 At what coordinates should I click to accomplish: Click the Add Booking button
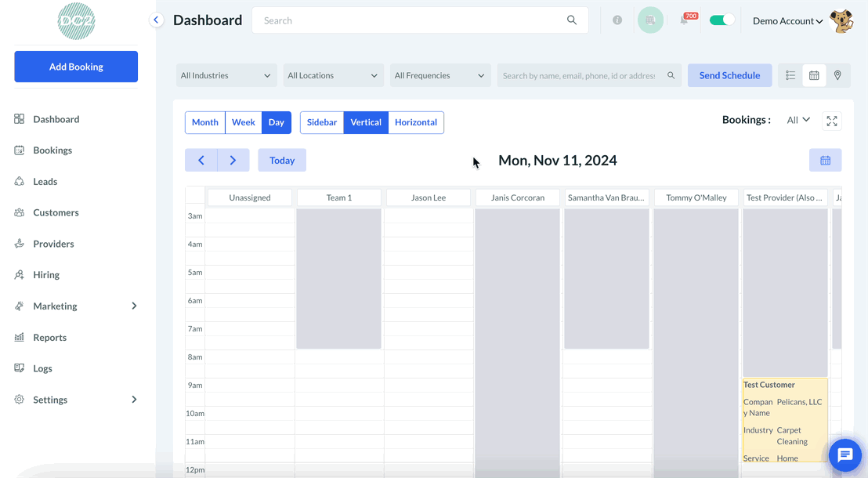coord(76,67)
